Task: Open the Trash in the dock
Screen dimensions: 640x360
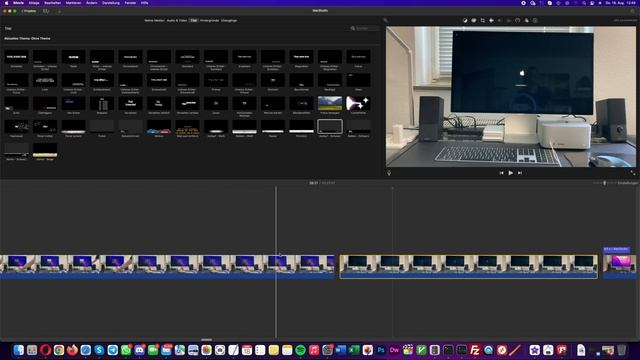Action: tap(621, 350)
